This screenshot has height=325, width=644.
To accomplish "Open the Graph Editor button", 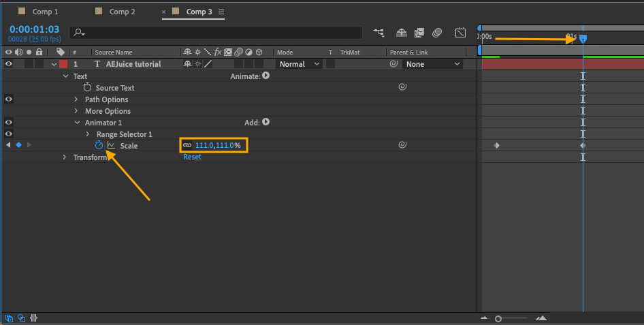I will point(460,33).
